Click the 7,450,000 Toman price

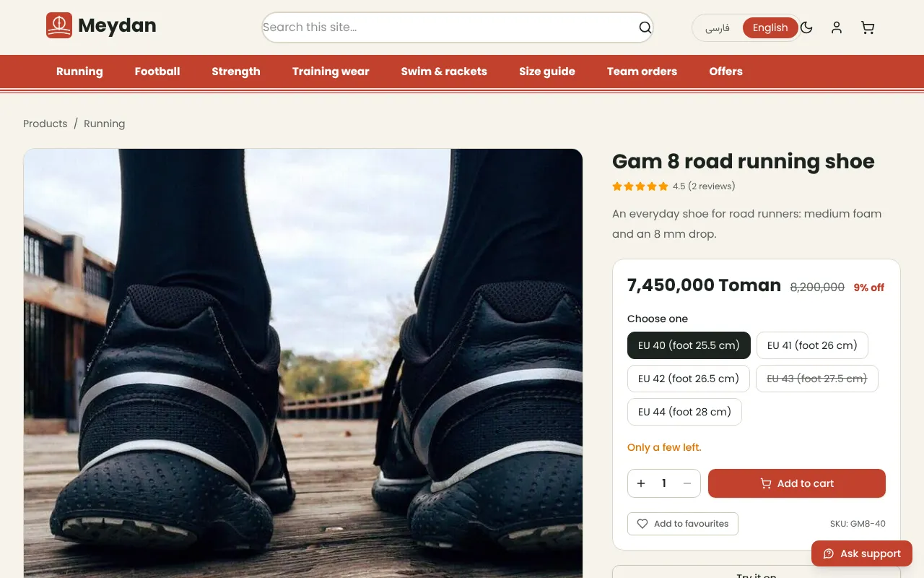click(704, 285)
